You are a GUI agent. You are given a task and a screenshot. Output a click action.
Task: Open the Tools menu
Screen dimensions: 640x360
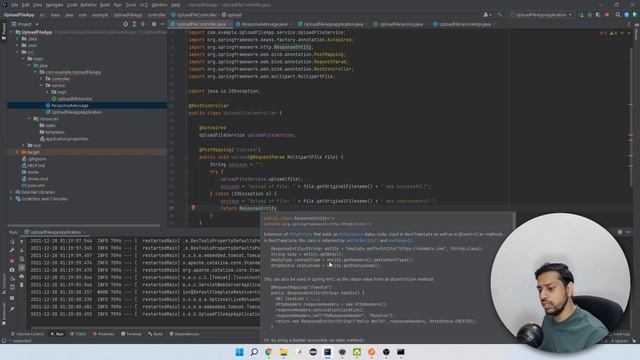pyautogui.click(x=131, y=5)
